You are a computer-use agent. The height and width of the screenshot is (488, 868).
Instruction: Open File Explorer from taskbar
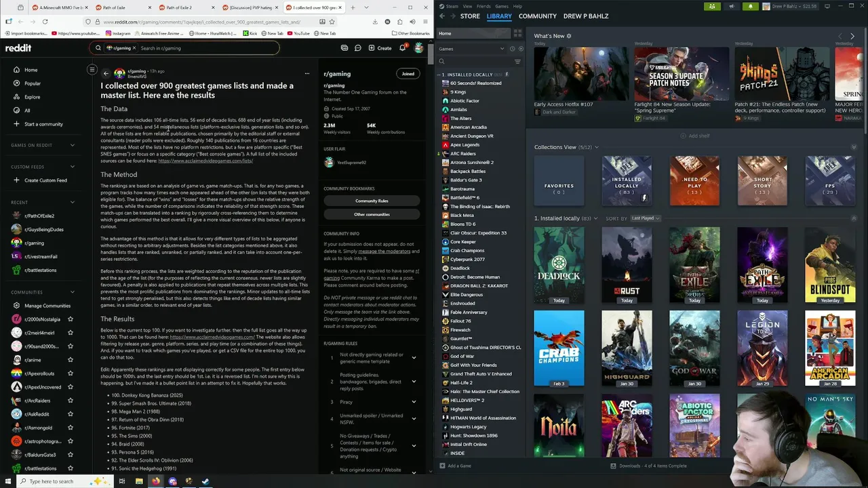click(139, 481)
